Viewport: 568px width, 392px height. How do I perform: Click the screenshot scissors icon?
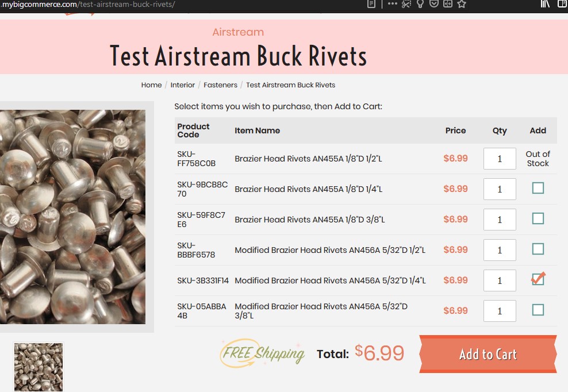click(x=406, y=4)
